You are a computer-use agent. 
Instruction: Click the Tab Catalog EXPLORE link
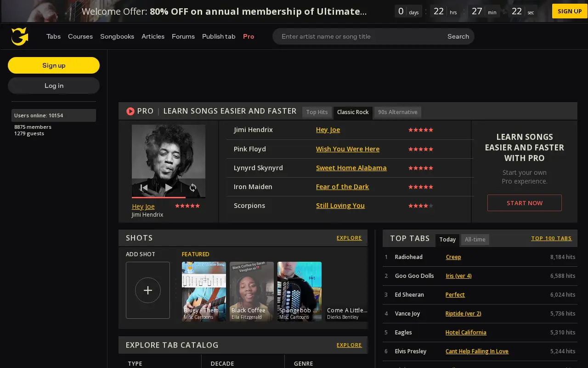[349, 345]
